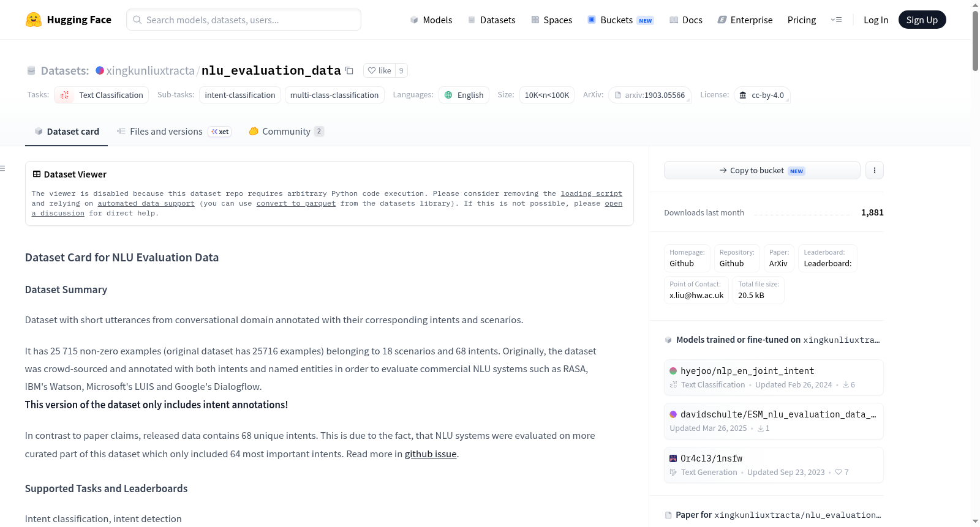Click the Buckets icon in navigation
The image size is (980, 527).
click(592, 20)
